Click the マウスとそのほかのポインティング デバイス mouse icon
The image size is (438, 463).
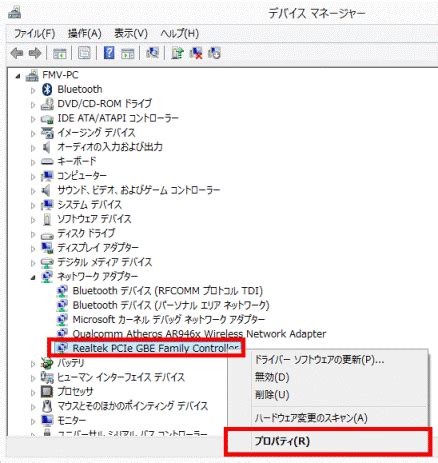47,406
